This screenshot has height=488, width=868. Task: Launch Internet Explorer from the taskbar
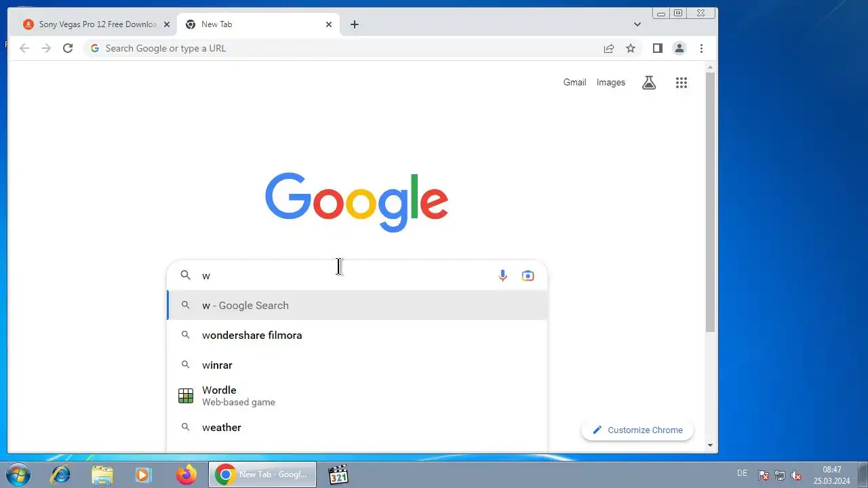[60, 474]
